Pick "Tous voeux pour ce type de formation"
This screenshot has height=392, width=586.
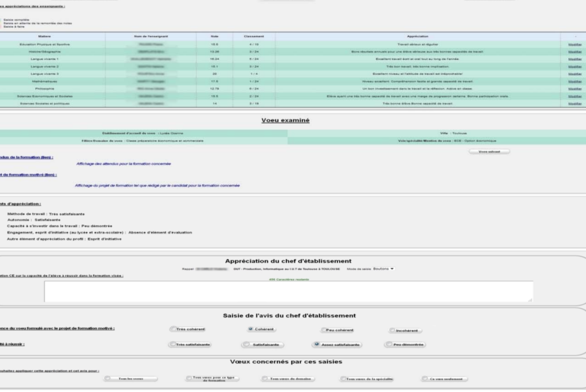pyautogui.click(x=190, y=379)
